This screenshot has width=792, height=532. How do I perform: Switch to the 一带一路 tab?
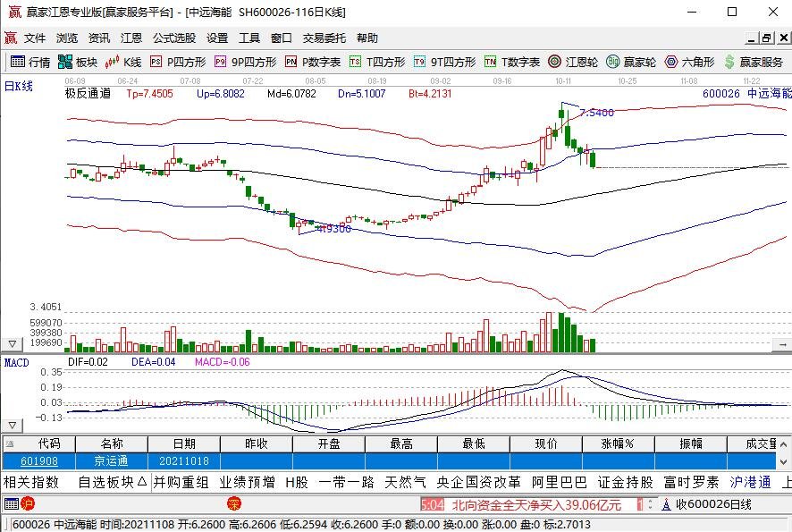click(x=346, y=483)
